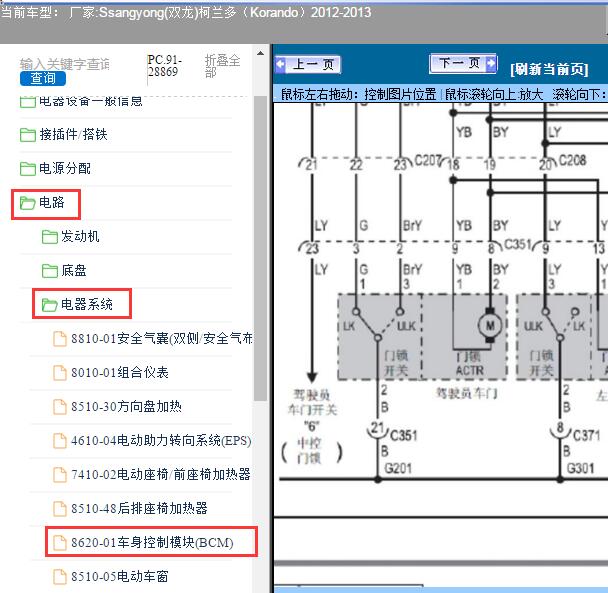Collapse the 电器系统 folder
The image size is (608, 593).
87,304
